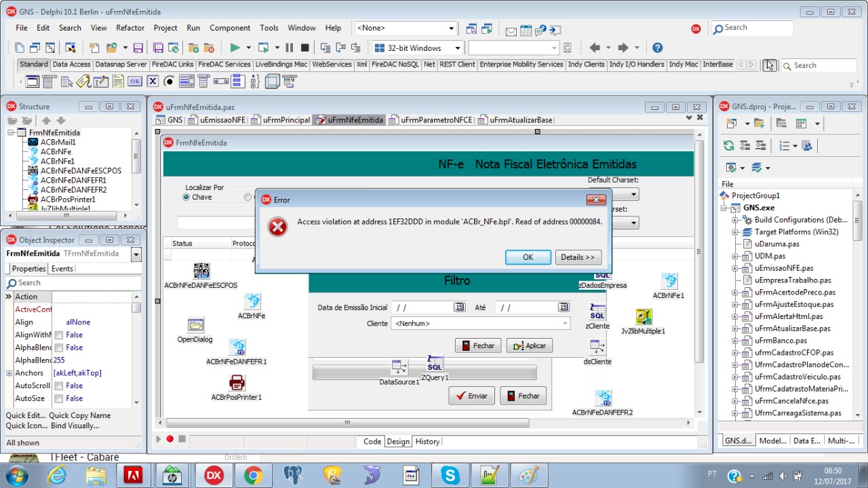Click the forward navigation arrow icon
868x488 pixels.
coord(624,48)
